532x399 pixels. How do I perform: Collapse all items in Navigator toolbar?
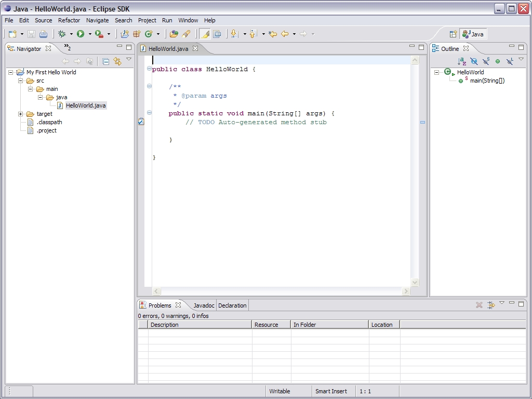(105, 61)
